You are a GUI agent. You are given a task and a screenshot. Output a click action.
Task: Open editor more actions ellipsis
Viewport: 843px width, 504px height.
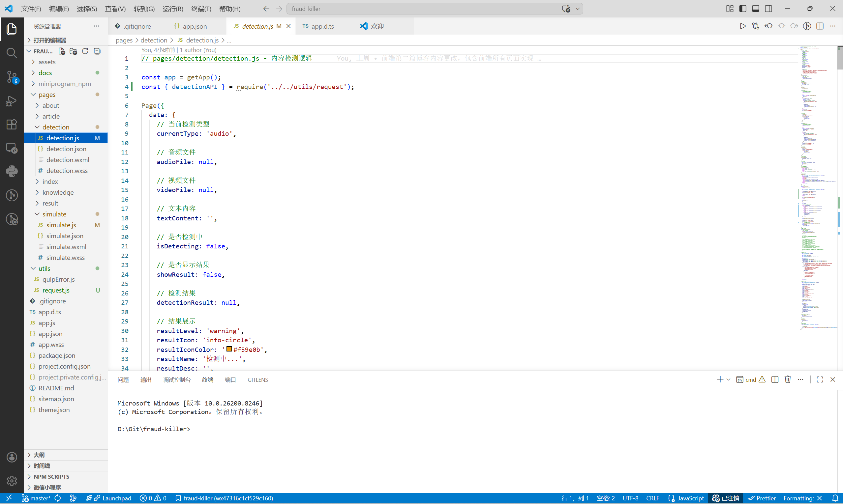tap(833, 26)
